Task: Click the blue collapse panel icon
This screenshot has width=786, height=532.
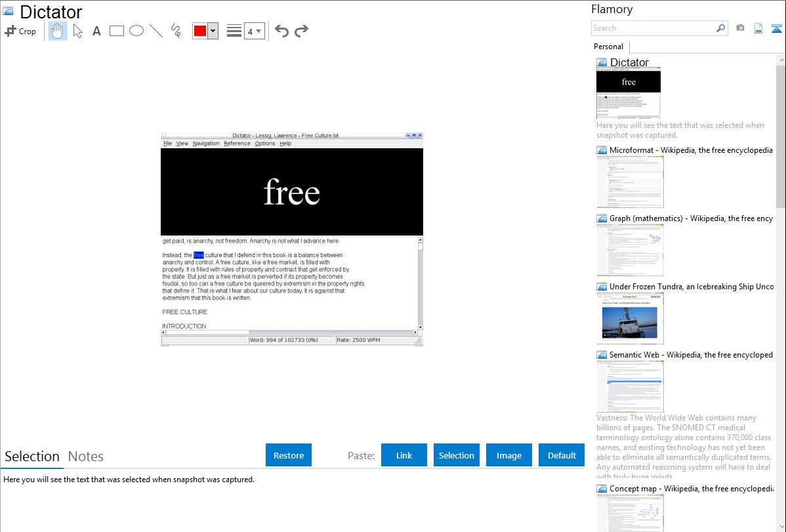Action: tap(776, 28)
